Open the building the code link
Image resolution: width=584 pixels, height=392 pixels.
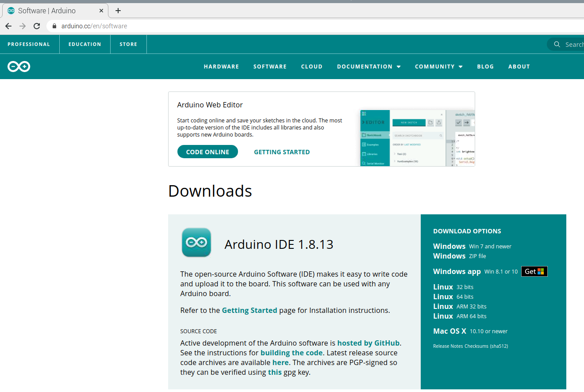pyautogui.click(x=292, y=353)
